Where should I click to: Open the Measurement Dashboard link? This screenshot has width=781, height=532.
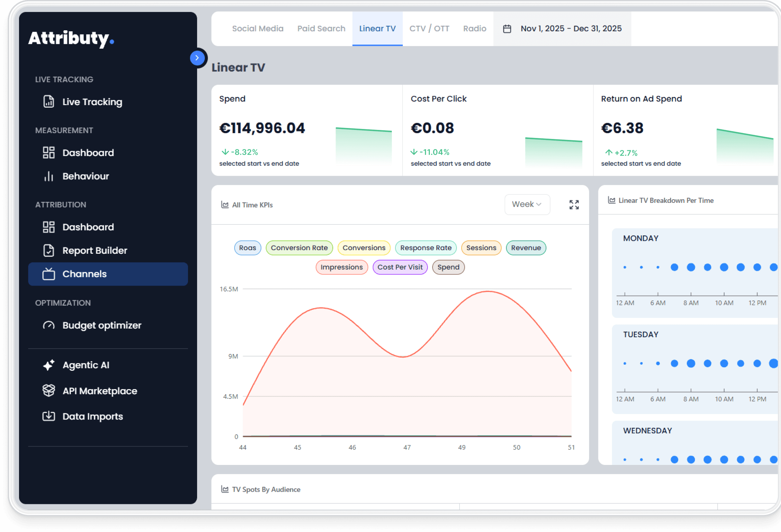tap(88, 153)
